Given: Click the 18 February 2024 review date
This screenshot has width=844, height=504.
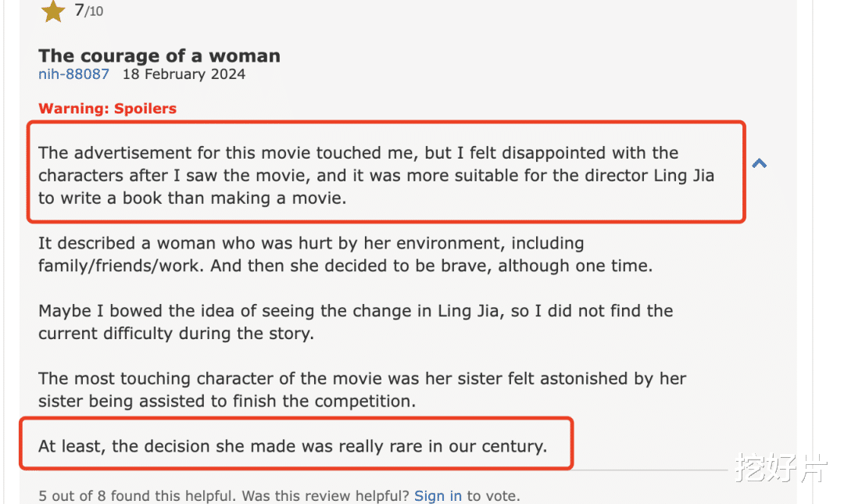Looking at the screenshot, I should (x=184, y=74).
